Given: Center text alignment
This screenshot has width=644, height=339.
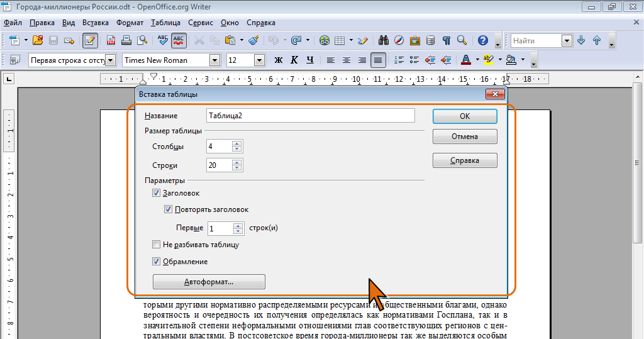Looking at the screenshot, I should [x=347, y=60].
